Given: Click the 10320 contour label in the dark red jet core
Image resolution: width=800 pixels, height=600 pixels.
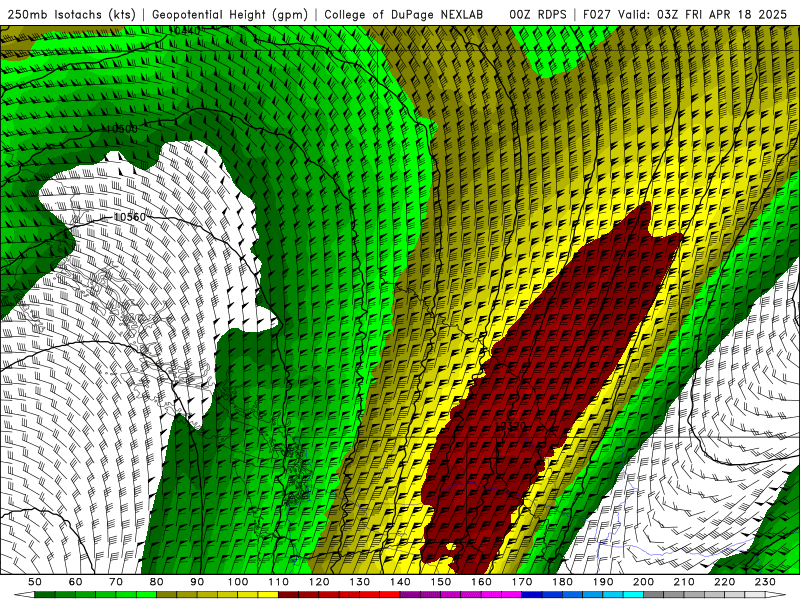Looking at the screenshot, I should [510, 426].
